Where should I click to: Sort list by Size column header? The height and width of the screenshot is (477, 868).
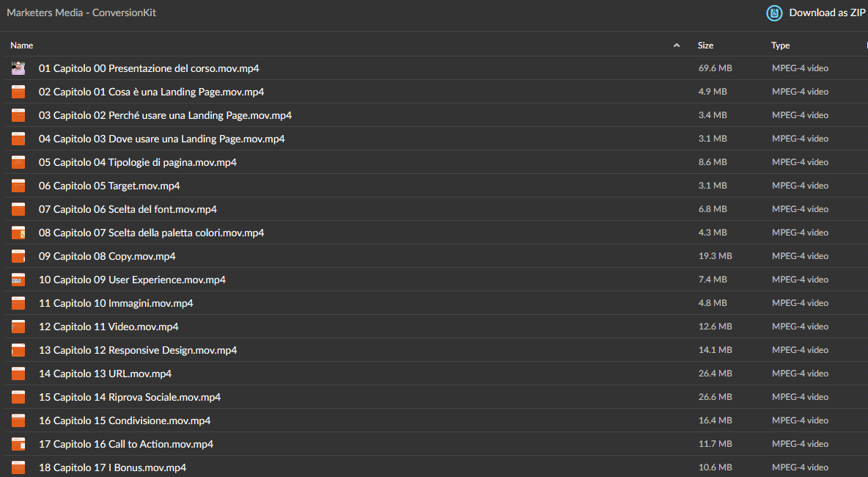(x=705, y=45)
